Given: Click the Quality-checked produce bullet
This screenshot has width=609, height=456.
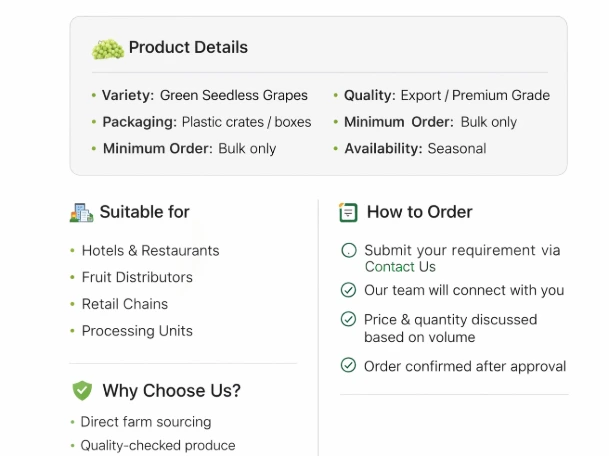Looking at the screenshot, I should pos(158,446).
